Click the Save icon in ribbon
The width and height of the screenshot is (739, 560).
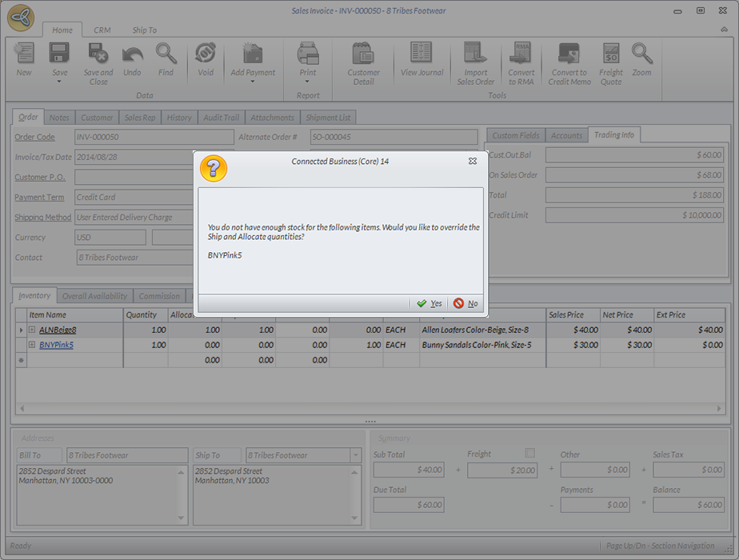point(59,54)
